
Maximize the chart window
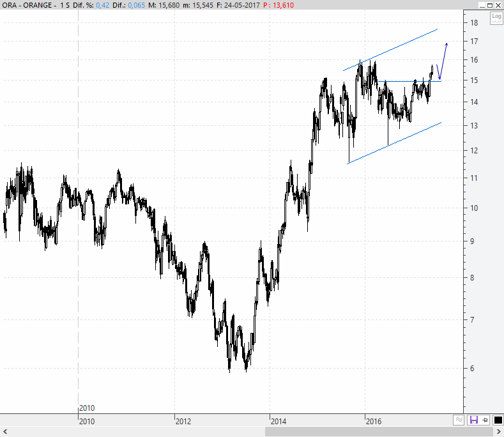click(490, 5)
